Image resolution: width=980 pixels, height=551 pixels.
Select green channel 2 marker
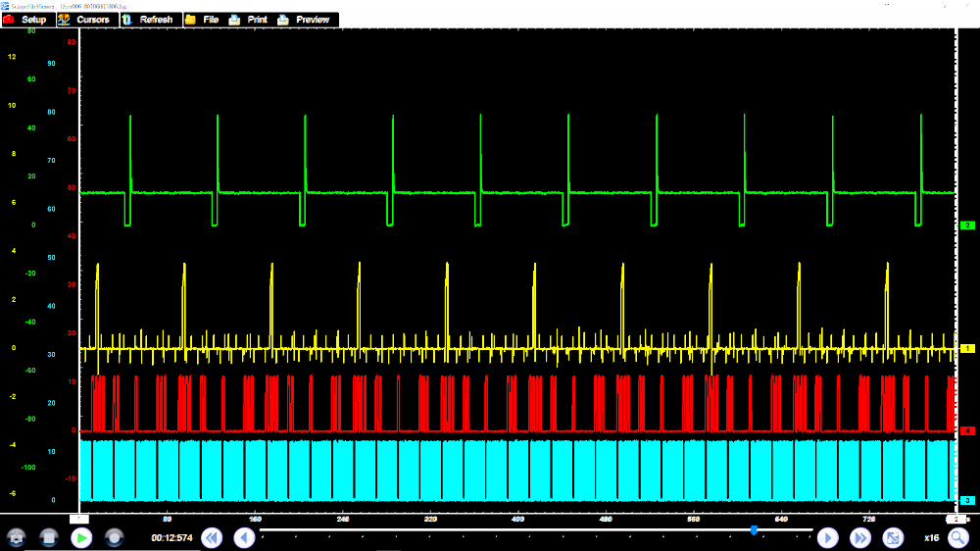(967, 225)
